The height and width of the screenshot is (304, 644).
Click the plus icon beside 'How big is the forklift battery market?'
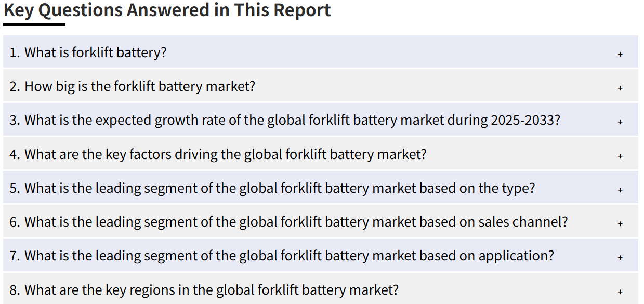click(620, 88)
